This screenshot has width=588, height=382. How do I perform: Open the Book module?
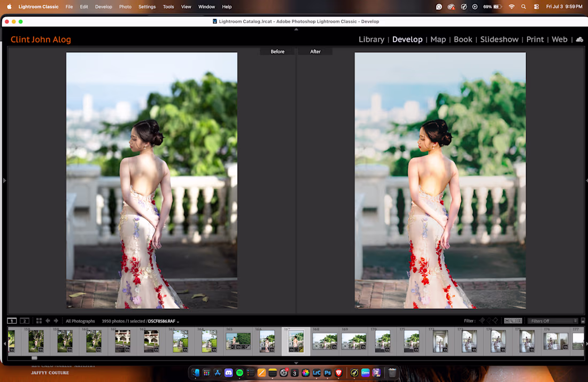click(463, 40)
